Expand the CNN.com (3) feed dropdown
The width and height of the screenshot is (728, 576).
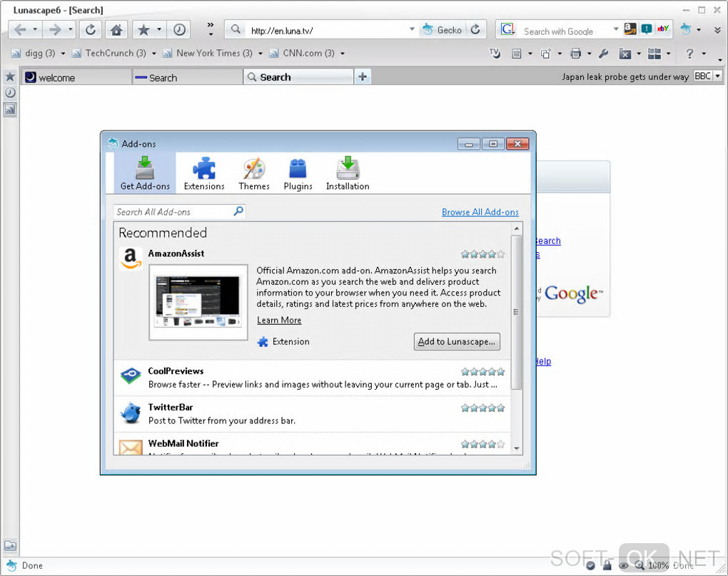342,54
